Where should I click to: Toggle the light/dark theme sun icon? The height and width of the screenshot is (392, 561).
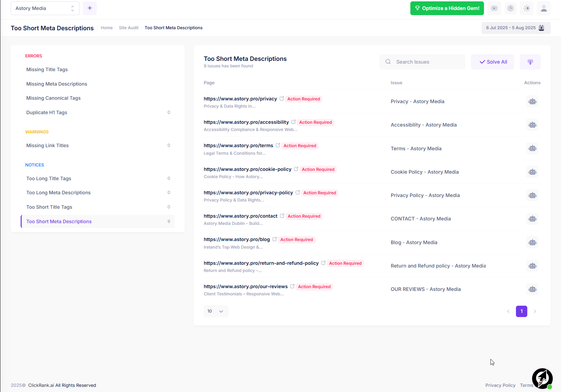click(527, 8)
